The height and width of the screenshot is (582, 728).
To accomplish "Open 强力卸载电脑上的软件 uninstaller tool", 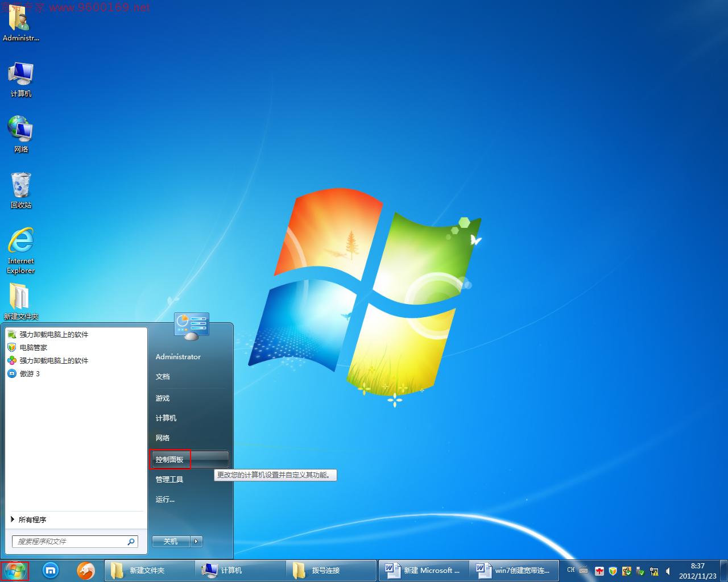I will (49, 334).
